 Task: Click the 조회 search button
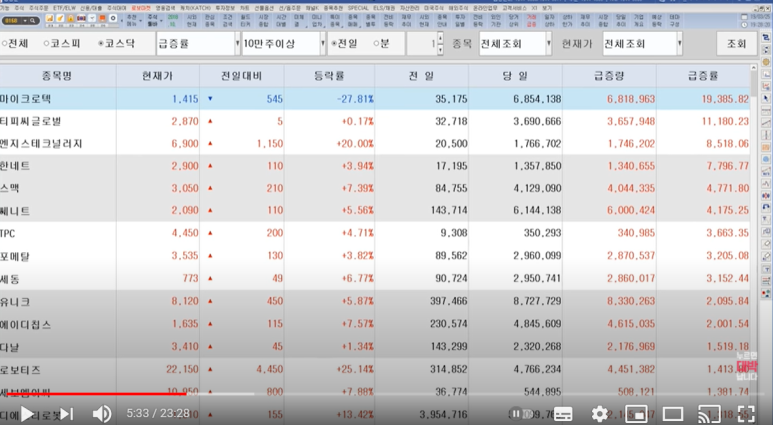click(x=737, y=44)
